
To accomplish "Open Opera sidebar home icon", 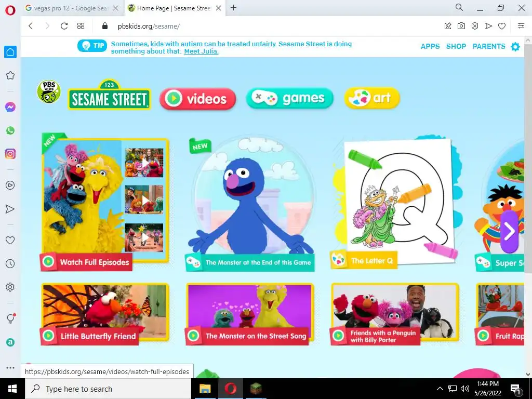I will [10, 52].
